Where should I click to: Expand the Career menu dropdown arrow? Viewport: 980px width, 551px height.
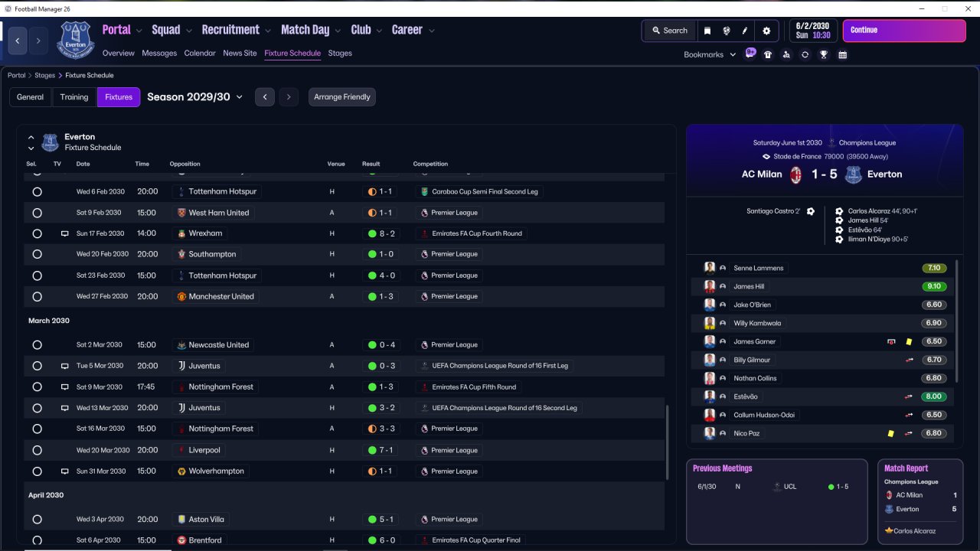pyautogui.click(x=432, y=31)
